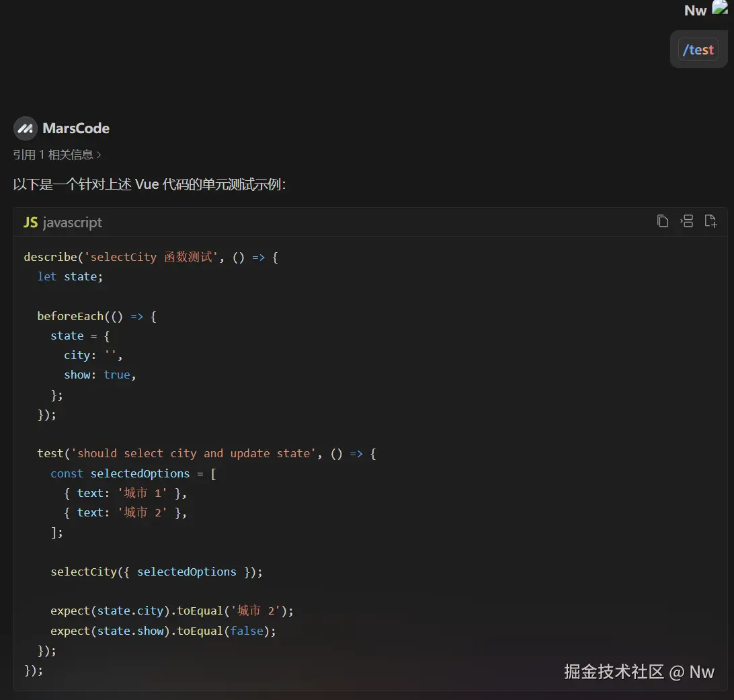Insert code at cursor icon
The width and height of the screenshot is (734, 700).
coord(687,221)
